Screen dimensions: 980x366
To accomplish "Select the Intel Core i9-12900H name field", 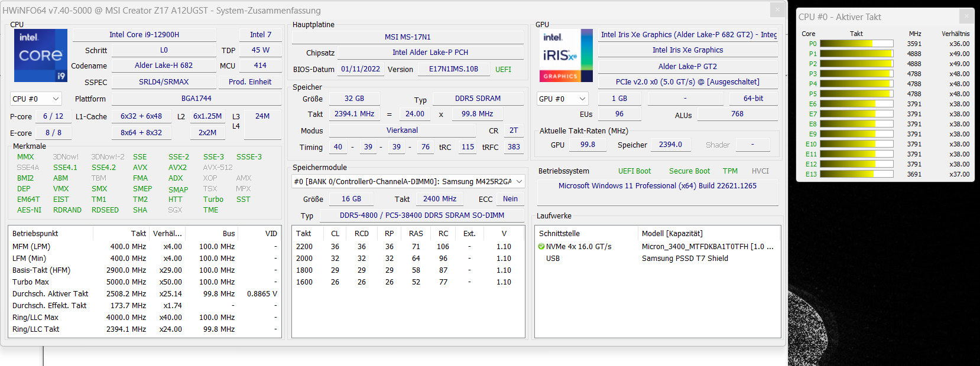I will (144, 35).
